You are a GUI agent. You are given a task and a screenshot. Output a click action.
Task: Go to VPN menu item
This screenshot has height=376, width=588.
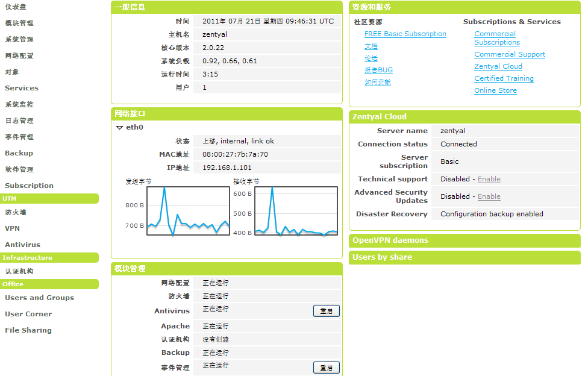(13, 228)
